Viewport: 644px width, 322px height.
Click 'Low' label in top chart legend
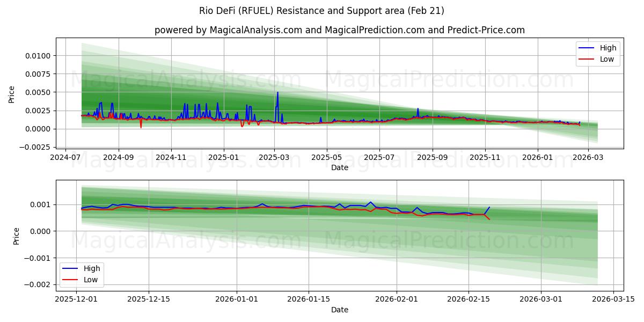coord(607,59)
